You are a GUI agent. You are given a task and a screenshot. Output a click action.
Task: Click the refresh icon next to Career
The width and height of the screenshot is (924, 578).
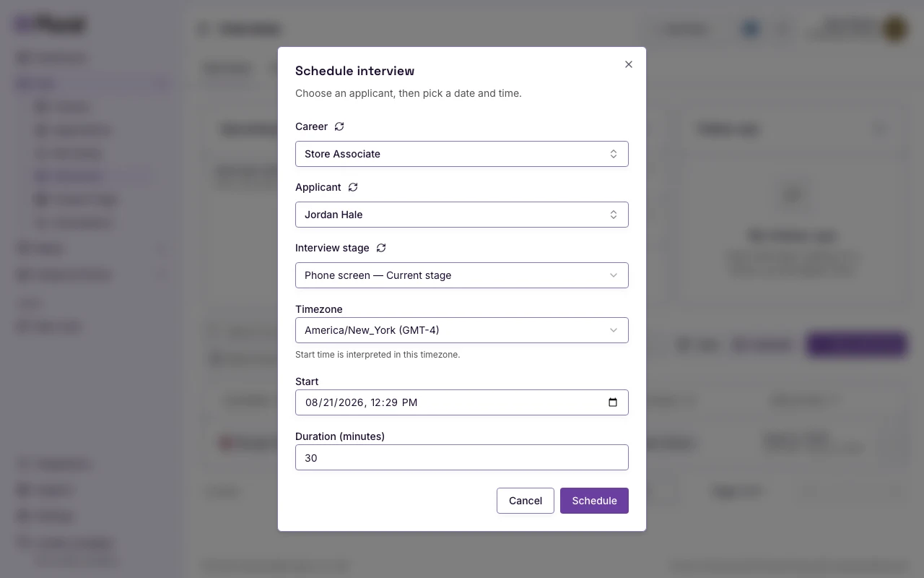click(339, 126)
